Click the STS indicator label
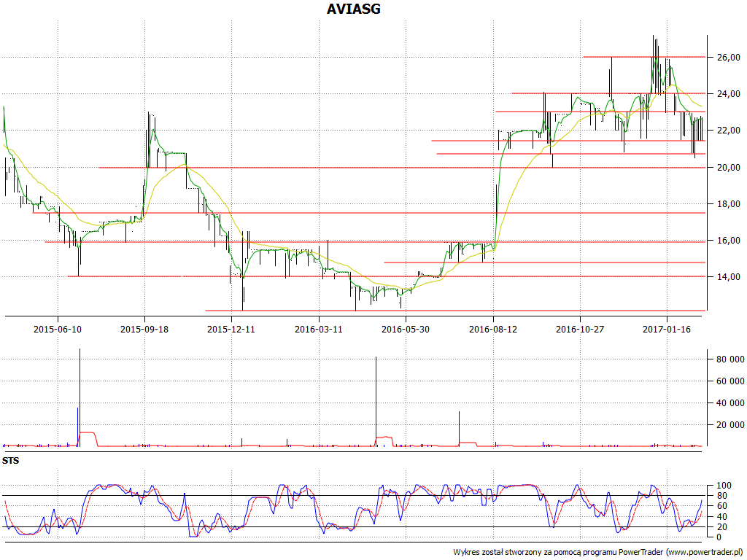747x560 pixels. (10, 461)
